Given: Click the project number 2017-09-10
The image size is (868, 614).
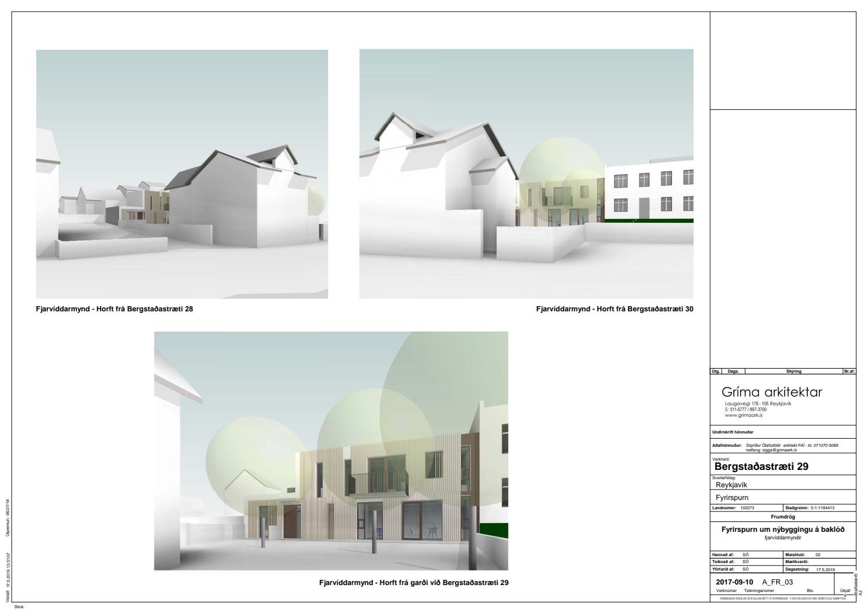Looking at the screenshot, I should pyautogui.click(x=734, y=582).
